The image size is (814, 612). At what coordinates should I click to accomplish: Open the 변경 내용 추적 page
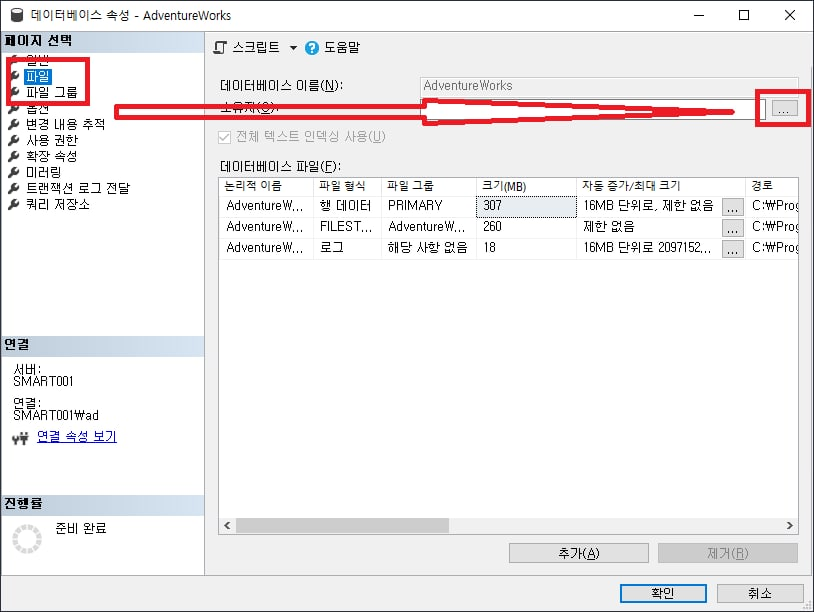point(65,124)
